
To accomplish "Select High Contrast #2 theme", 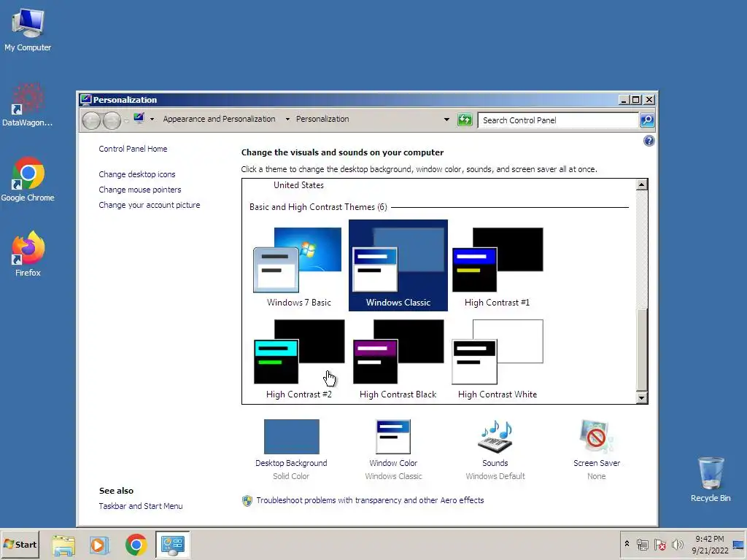I will pyautogui.click(x=298, y=359).
